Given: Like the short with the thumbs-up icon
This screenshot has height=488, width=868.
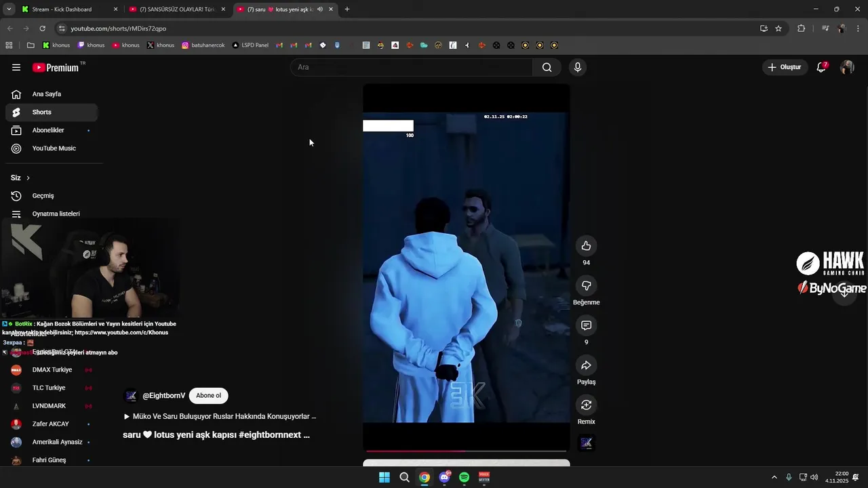Looking at the screenshot, I should pyautogui.click(x=586, y=246).
